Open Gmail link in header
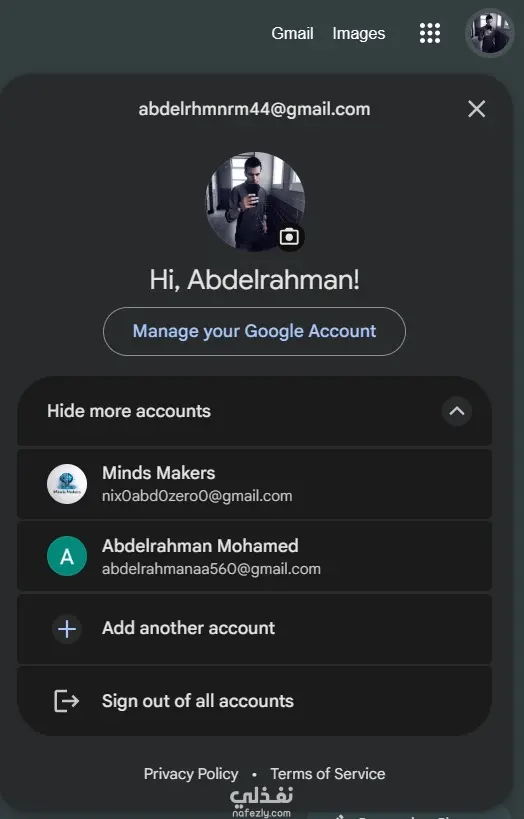The height and width of the screenshot is (819, 524). click(293, 33)
